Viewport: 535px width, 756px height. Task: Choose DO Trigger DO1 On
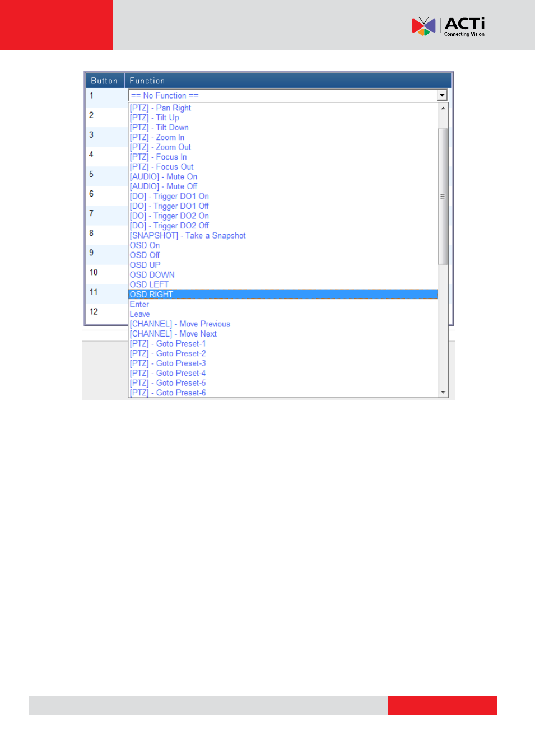(169, 197)
